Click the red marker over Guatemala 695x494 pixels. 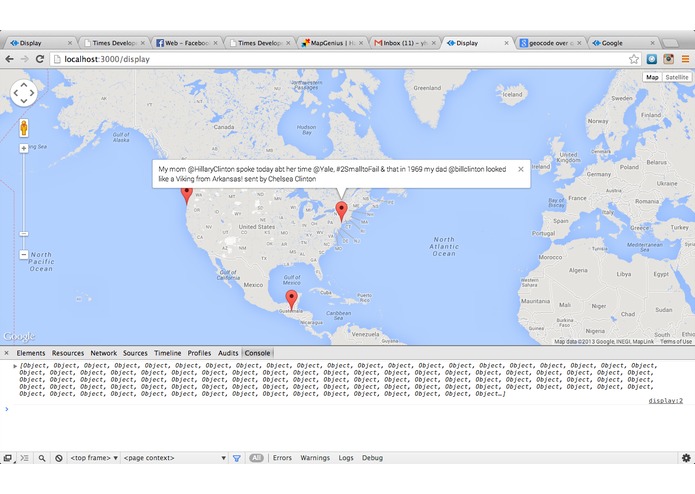coord(291,300)
